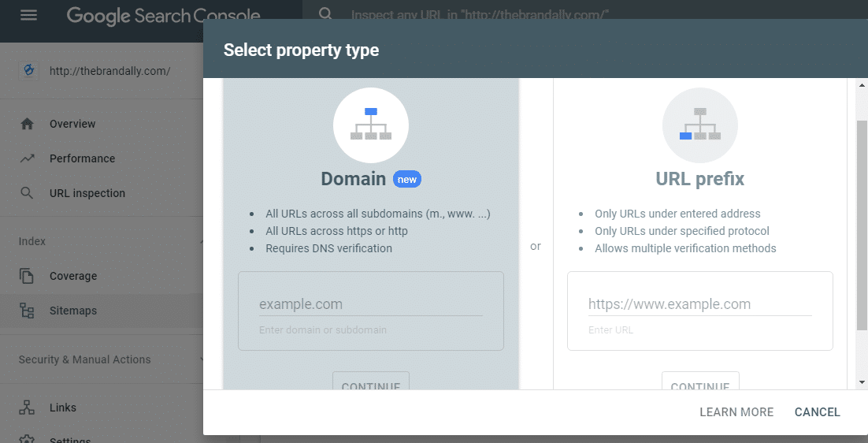Click the Inspect any URL search box
Image resolution: width=868 pixels, height=443 pixels.
click(x=479, y=15)
